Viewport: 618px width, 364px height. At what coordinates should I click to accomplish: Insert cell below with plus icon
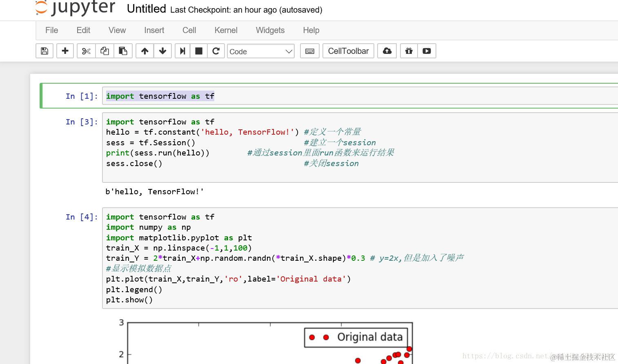(x=65, y=51)
